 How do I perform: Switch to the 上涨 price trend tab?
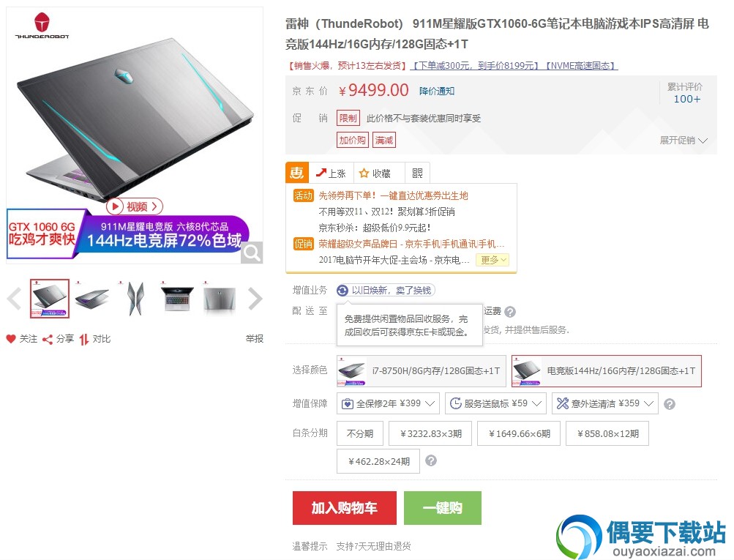(x=332, y=173)
